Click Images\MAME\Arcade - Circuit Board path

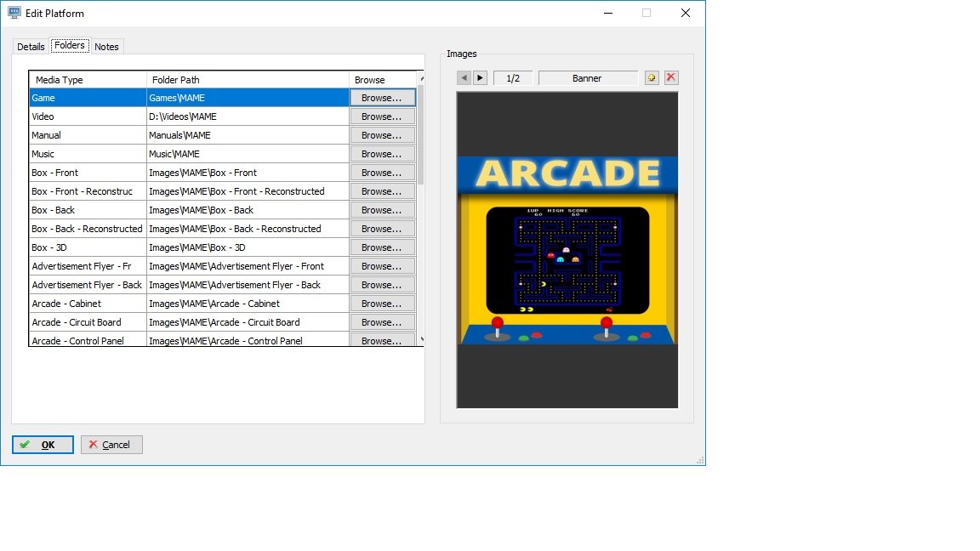click(248, 322)
